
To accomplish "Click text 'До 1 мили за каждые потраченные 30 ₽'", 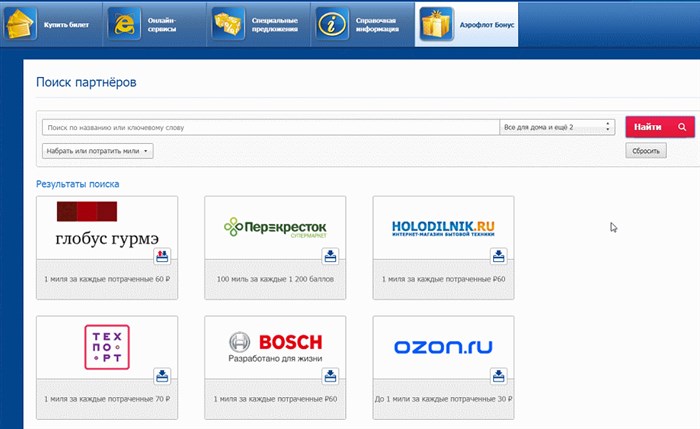I will [x=443, y=399].
